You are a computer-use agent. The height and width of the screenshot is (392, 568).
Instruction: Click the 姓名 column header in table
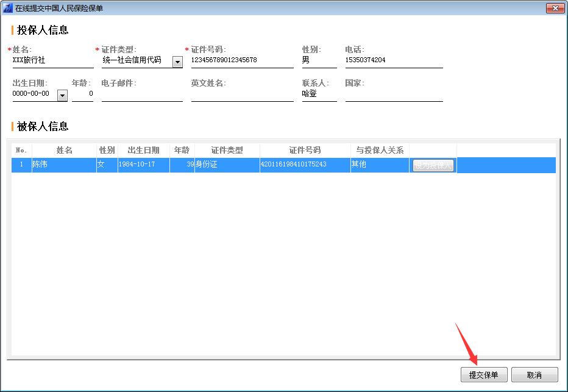64,151
